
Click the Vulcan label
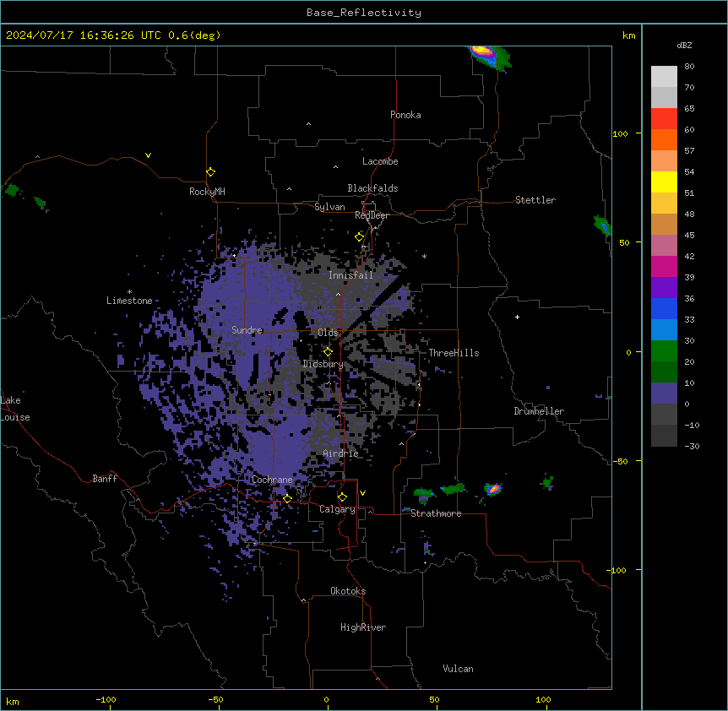pyautogui.click(x=458, y=669)
